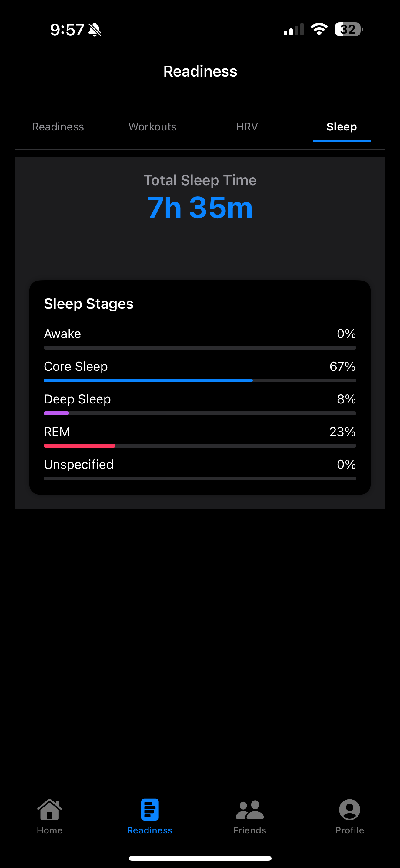Screen dimensions: 400x868
Task: Tap the cellular signal bars
Action: pos(294,29)
